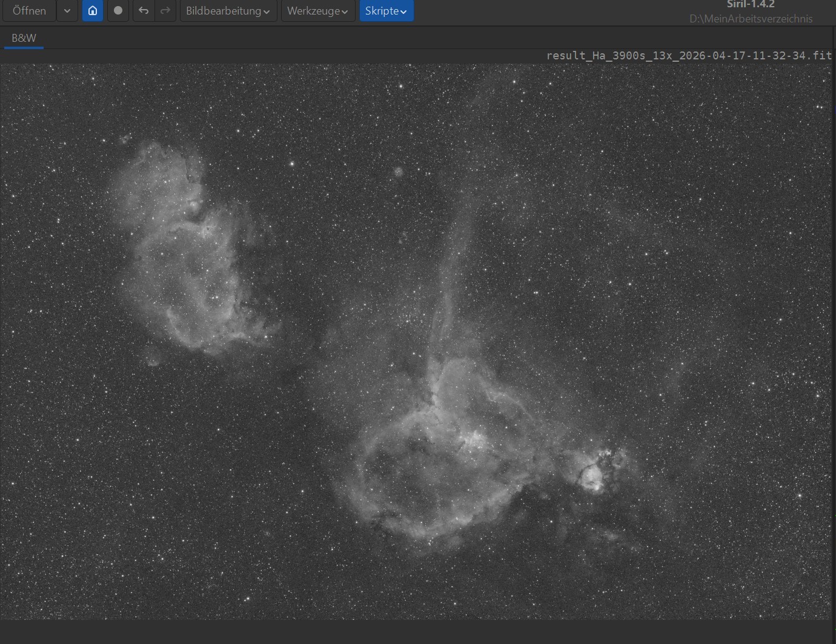
Task: Click the D:\MeinArbeitsverzeichnis working directory path
Action: click(x=751, y=19)
